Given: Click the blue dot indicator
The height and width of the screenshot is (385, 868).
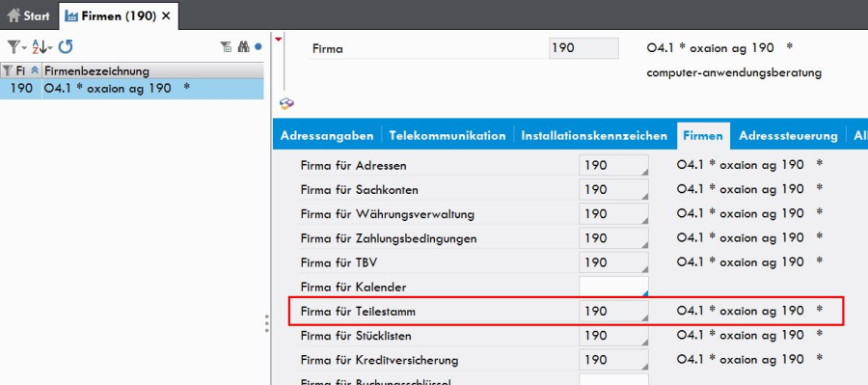Looking at the screenshot, I should [258, 47].
